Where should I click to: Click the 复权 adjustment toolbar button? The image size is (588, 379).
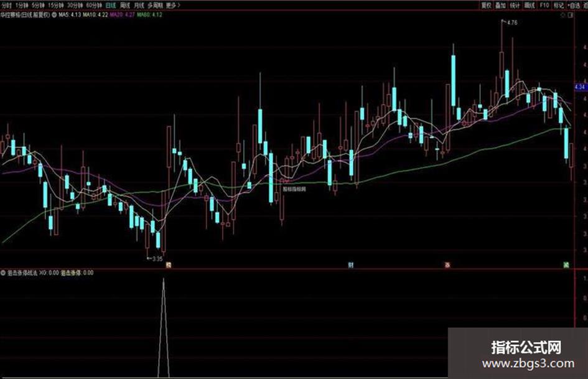pos(487,5)
